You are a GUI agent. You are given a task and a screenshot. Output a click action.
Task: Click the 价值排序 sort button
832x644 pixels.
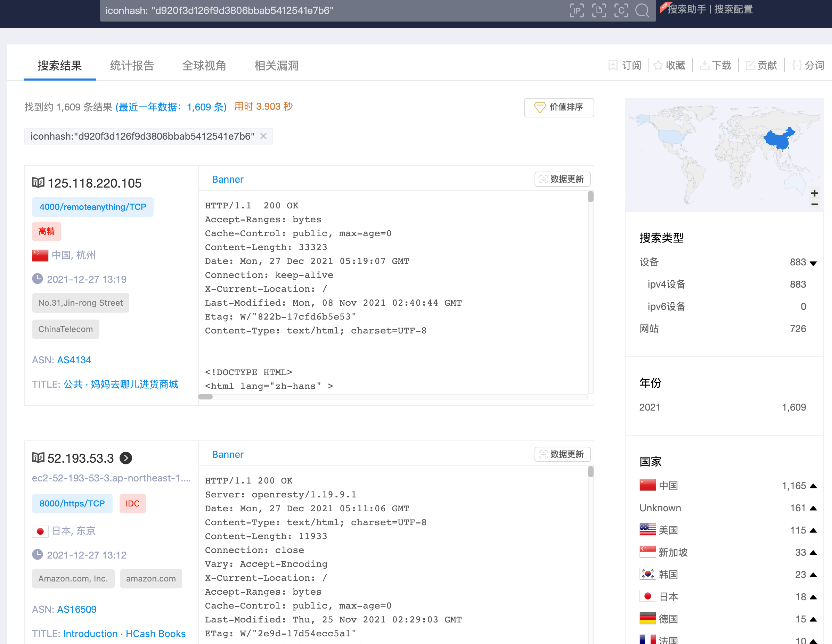tap(558, 107)
